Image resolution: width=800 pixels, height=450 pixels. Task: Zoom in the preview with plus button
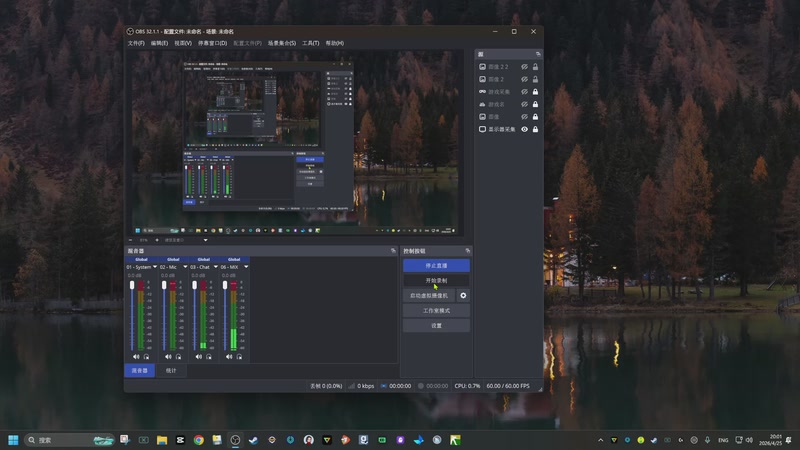[x=157, y=240]
